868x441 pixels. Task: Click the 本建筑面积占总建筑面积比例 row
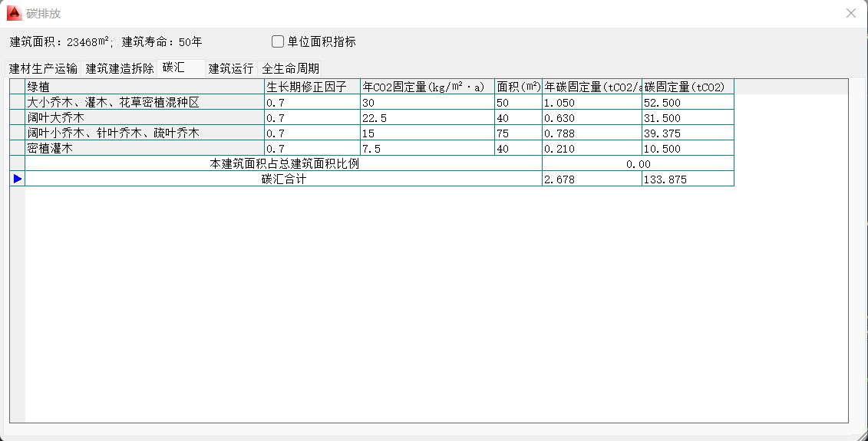(x=284, y=163)
